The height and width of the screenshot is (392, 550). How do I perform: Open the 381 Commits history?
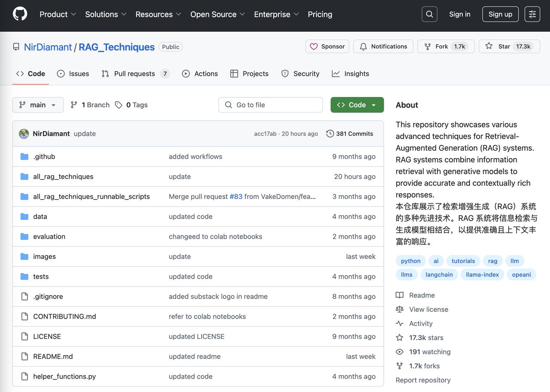tap(349, 134)
